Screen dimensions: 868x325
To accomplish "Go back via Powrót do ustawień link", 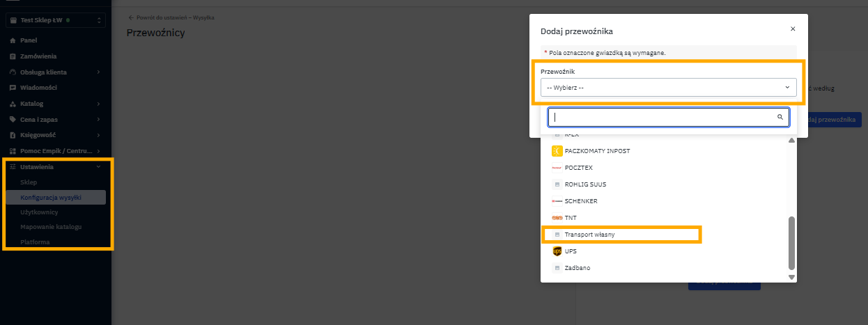I will [x=171, y=17].
